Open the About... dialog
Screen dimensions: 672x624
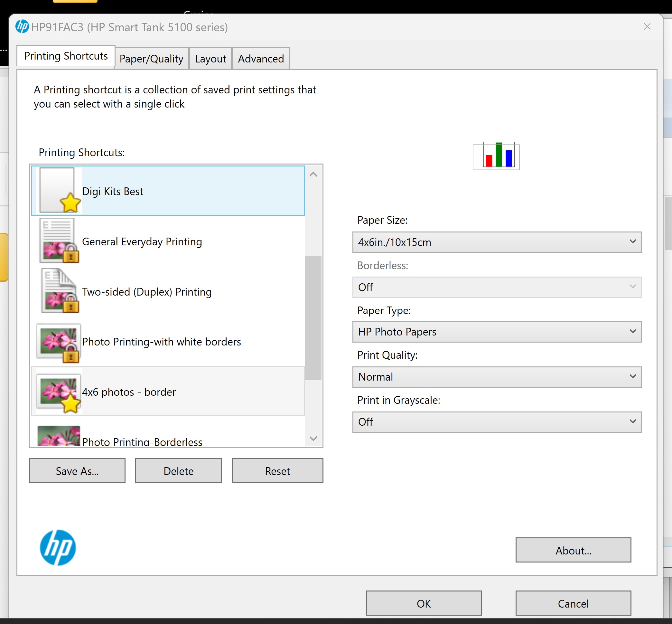point(573,550)
